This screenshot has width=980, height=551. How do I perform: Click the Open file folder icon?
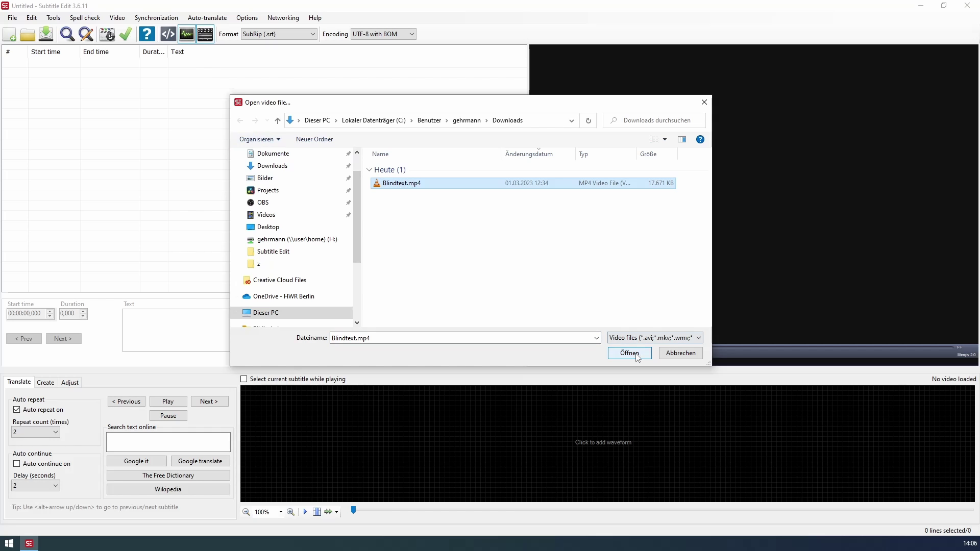point(28,34)
